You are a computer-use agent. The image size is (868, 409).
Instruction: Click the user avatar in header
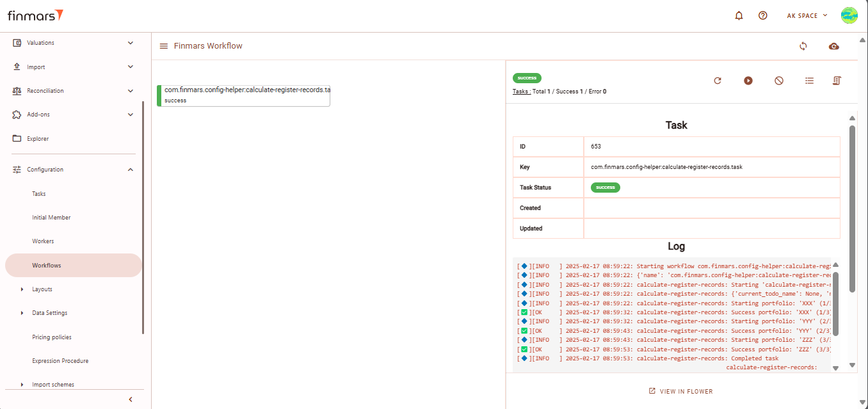[x=849, y=15]
